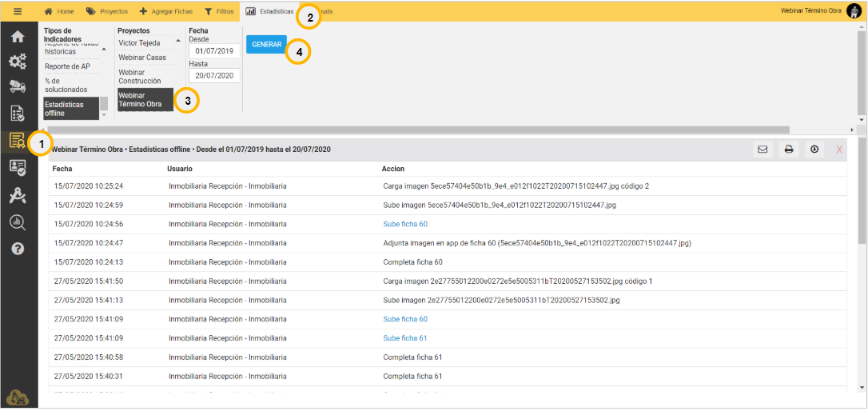Print the offline statistics report

point(788,149)
